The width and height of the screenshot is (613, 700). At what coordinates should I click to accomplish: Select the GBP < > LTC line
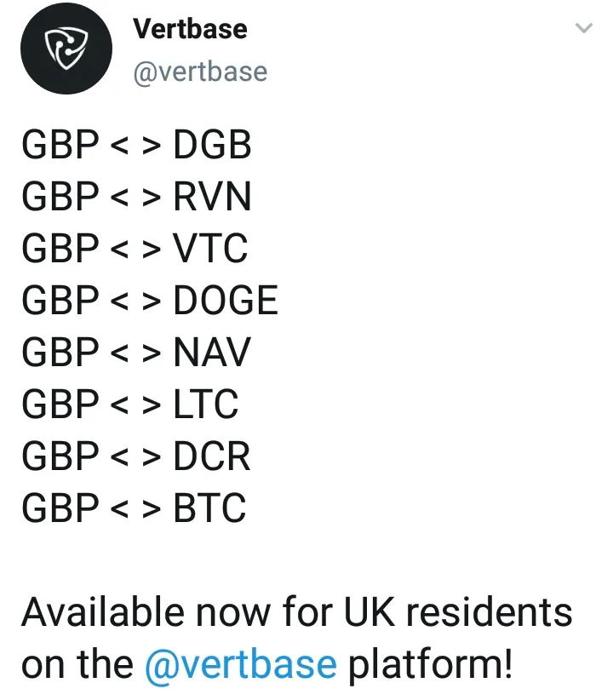click(130, 404)
